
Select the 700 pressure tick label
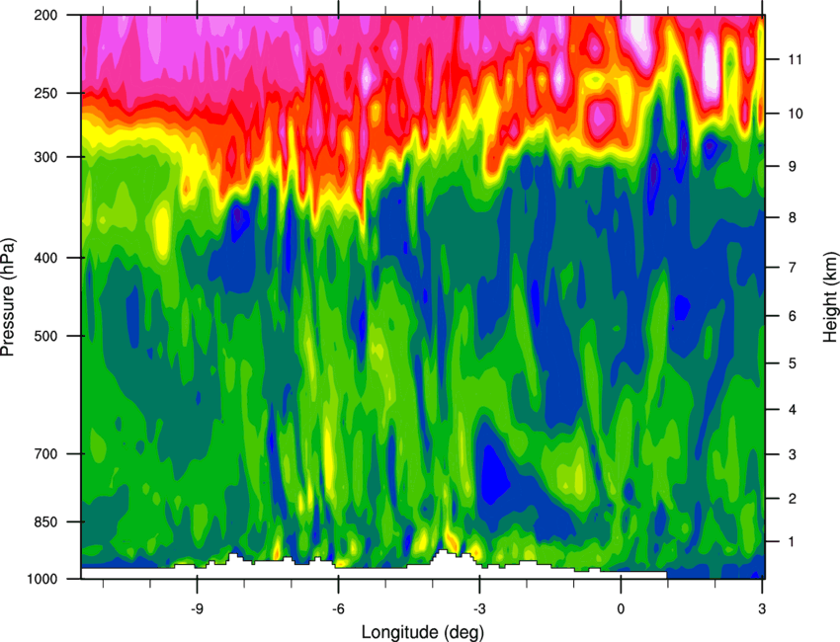tap(46, 454)
